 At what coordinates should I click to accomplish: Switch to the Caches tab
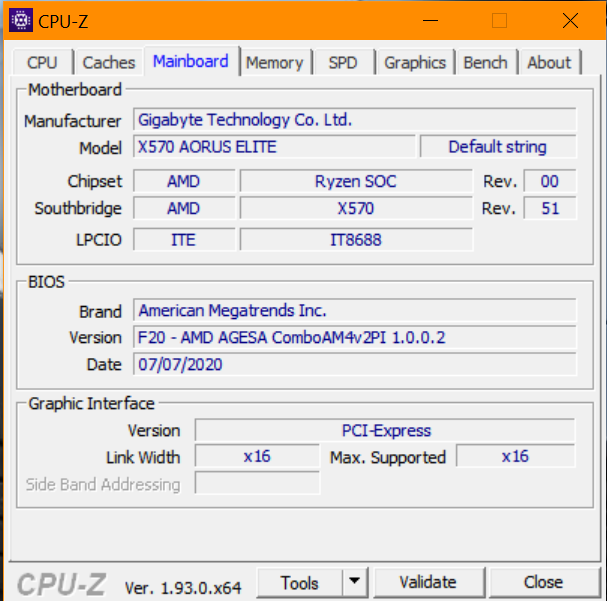pyautogui.click(x=109, y=62)
